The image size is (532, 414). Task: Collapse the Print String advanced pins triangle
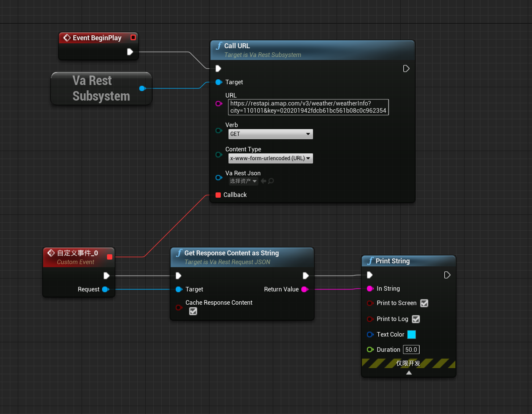(x=409, y=372)
